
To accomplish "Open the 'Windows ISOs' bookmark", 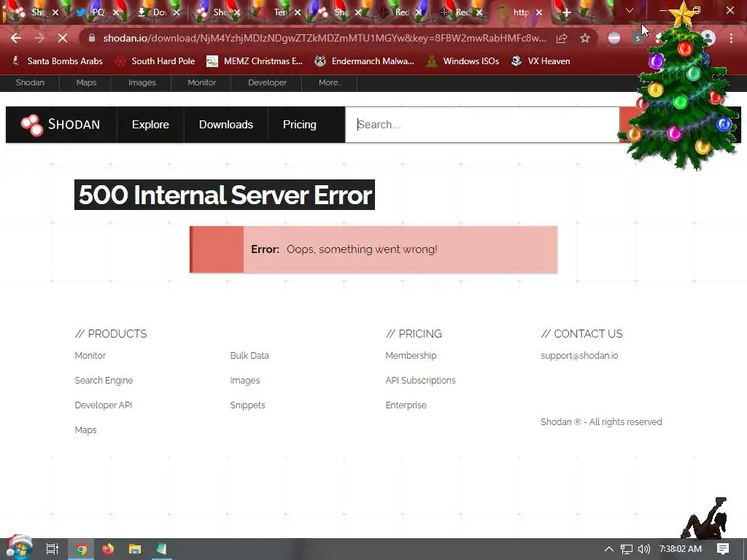I will click(x=462, y=61).
